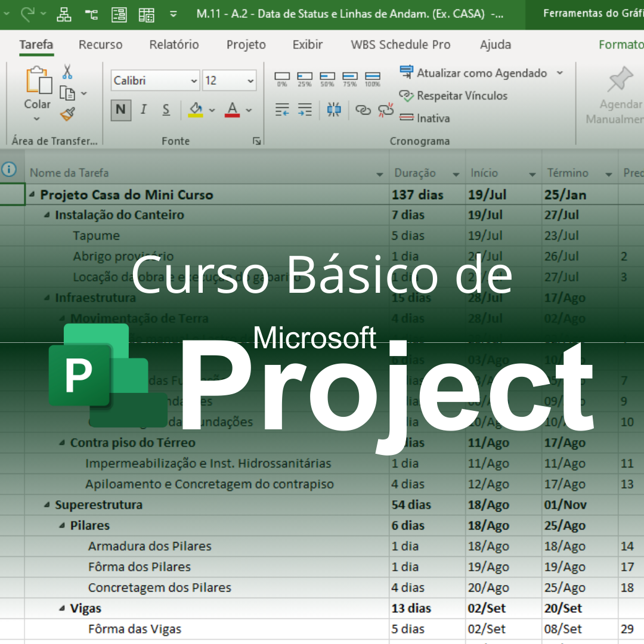Click Atualizar como Agendado

click(473, 73)
